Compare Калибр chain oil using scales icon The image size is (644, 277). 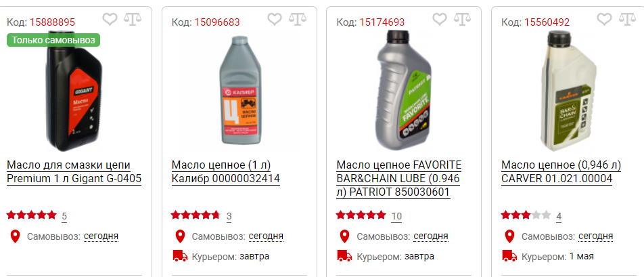pyautogui.click(x=297, y=19)
